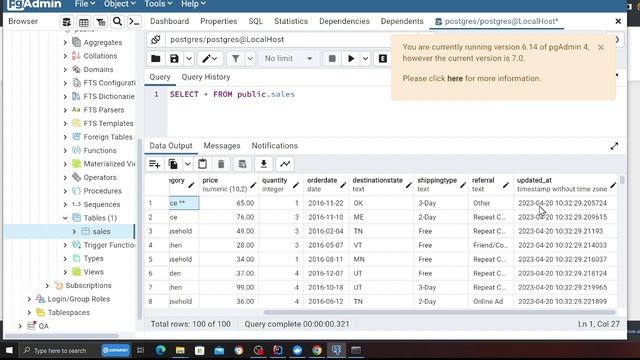Expand the Functions tree node

65,151
